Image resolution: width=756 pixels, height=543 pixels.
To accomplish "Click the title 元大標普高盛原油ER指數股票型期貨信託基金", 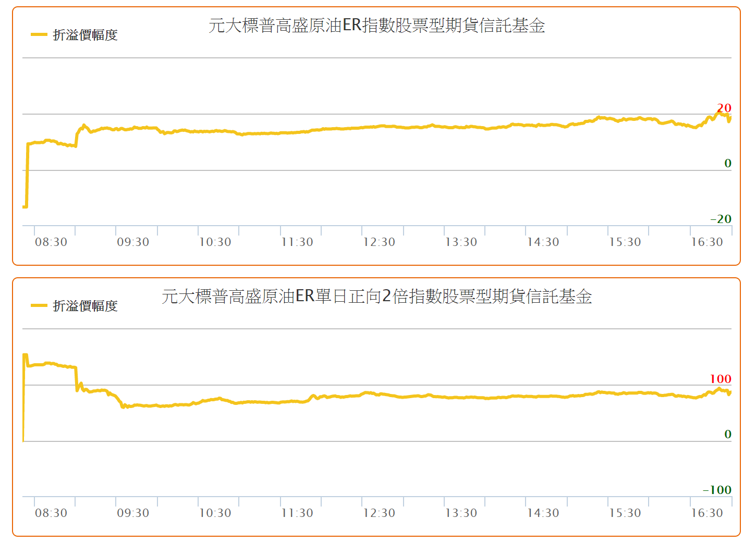I will point(377,26).
